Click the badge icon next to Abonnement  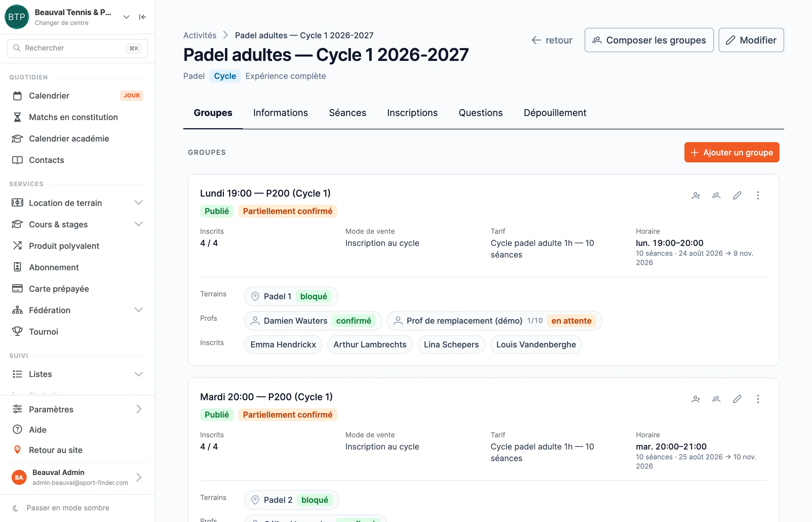17,267
